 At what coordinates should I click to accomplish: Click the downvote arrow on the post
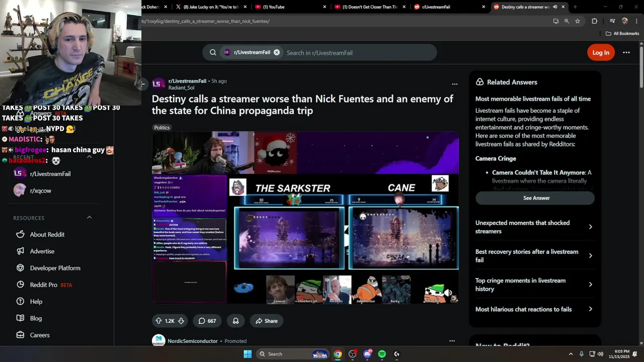point(181,321)
